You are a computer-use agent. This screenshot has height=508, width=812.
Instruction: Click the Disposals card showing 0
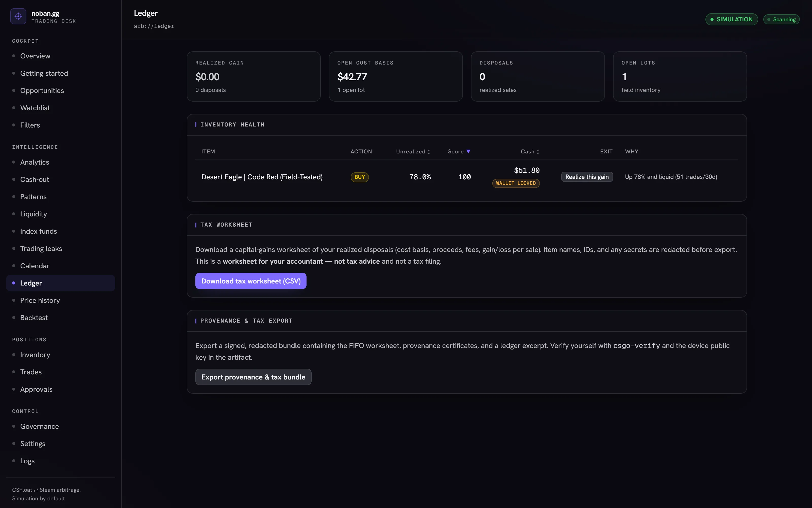[537, 76]
